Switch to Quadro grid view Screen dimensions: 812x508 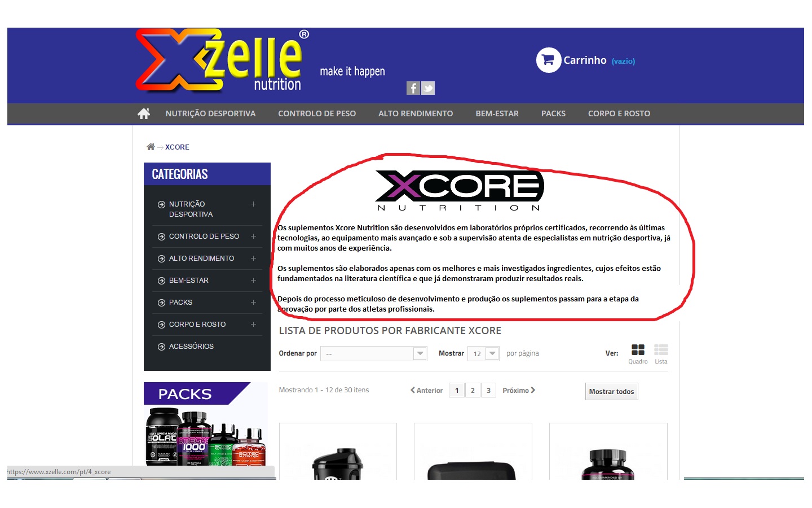(638, 354)
